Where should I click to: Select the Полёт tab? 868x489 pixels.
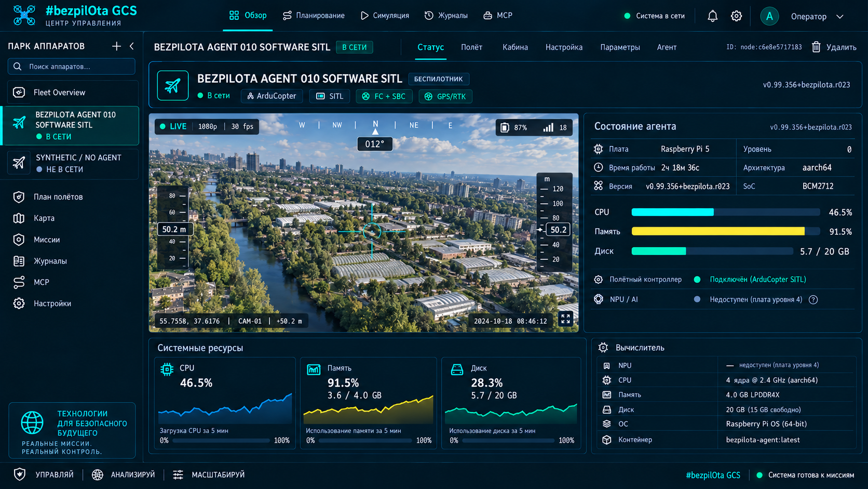coord(471,47)
